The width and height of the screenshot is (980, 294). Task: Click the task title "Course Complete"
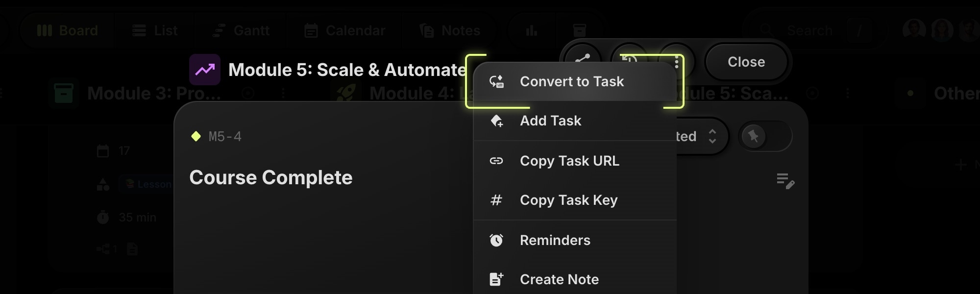point(271,177)
